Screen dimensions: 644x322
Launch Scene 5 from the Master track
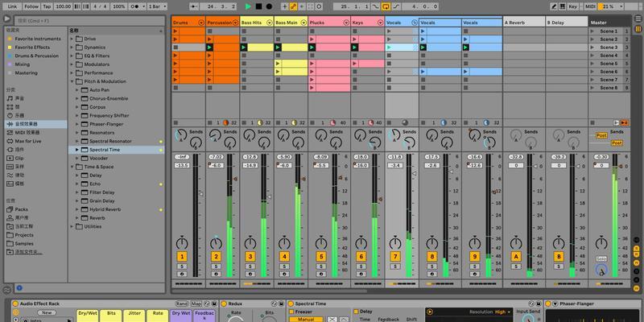[592, 64]
